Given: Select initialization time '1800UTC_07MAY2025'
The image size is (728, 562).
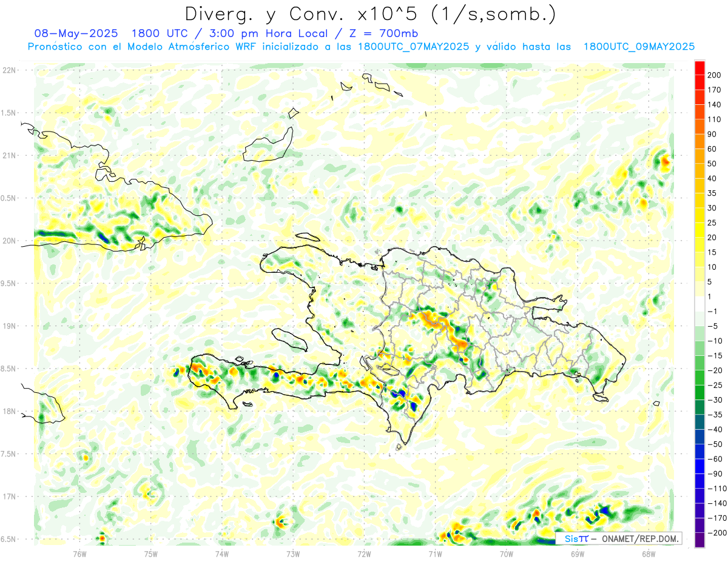Looking at the screenshot, I should click(x=413, y=47).
